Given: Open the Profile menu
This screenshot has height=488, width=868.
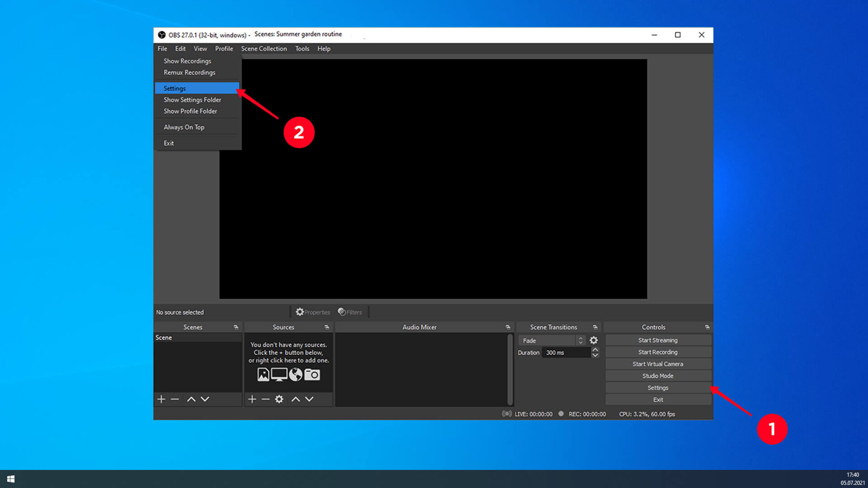Looking at the screenshot, I should (224, 49).
